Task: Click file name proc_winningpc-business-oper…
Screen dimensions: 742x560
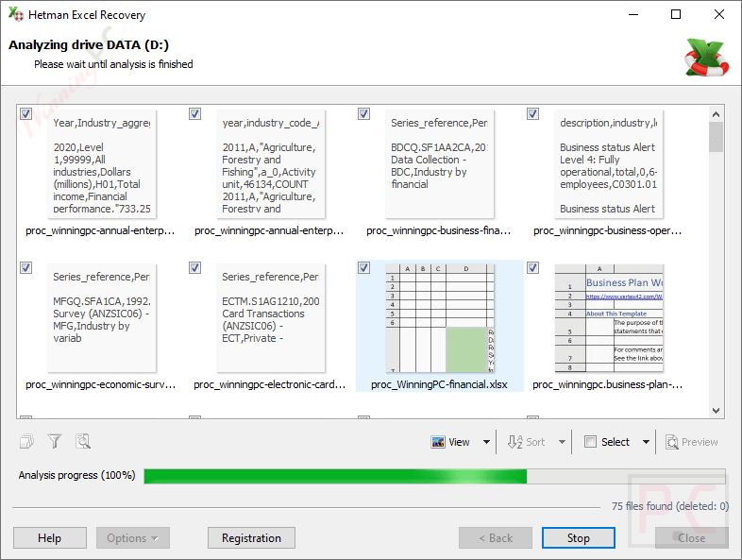Action: (x=608, y=230)
